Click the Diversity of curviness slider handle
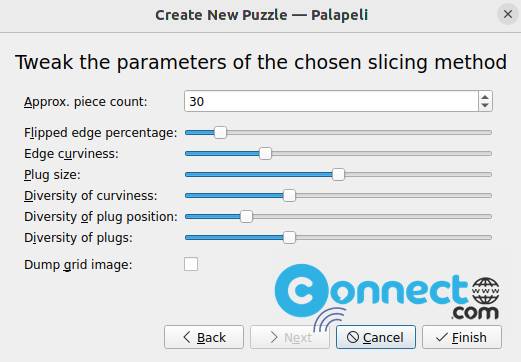 pos(289,195)
